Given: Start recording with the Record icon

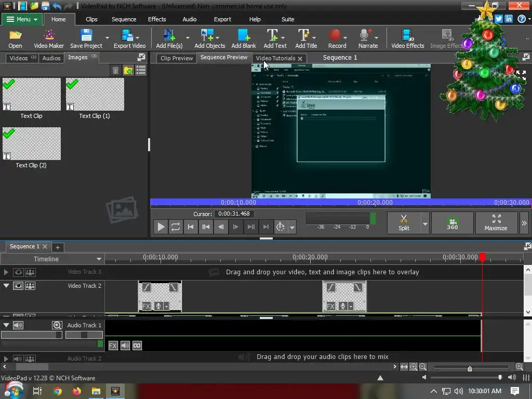Looking at the screenshot, I should tap(337, 38).
